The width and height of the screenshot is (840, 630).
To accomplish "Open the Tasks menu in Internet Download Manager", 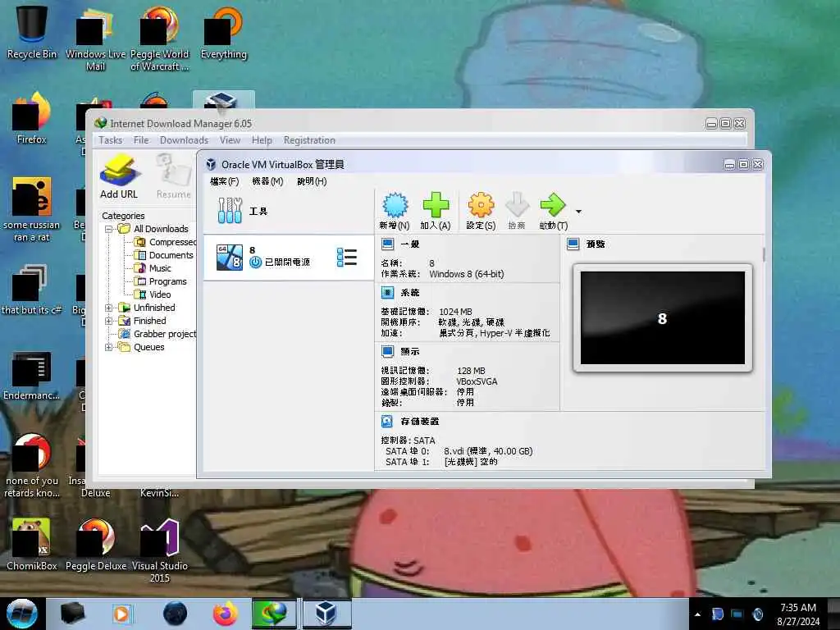I will [x=111, y=139].
